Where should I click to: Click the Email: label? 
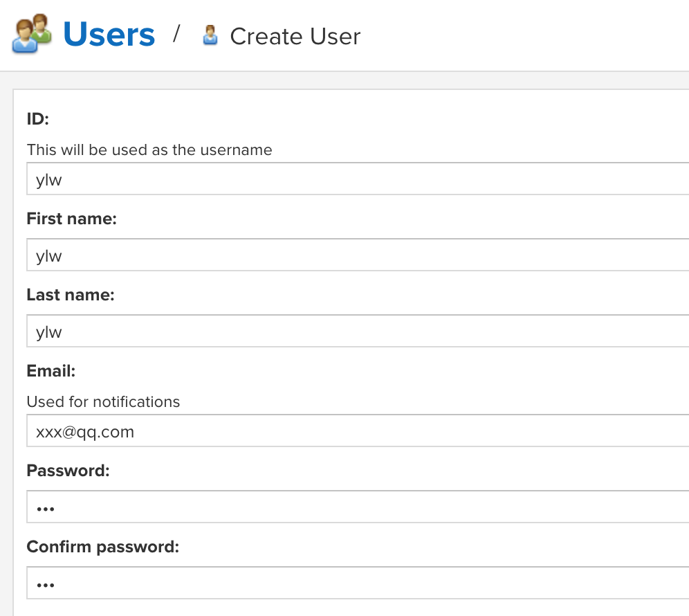pos(51,371)
